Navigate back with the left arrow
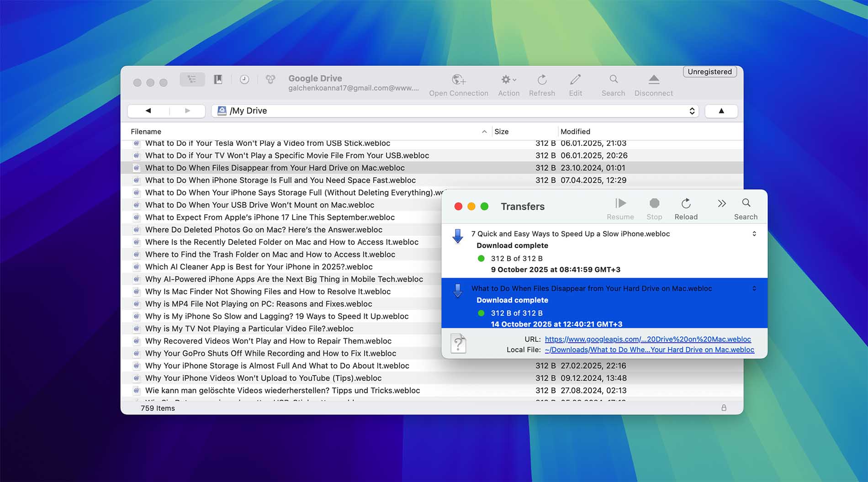Image resolution: width=868 pixels, height=482 pixels. click(x=148, y=111)
